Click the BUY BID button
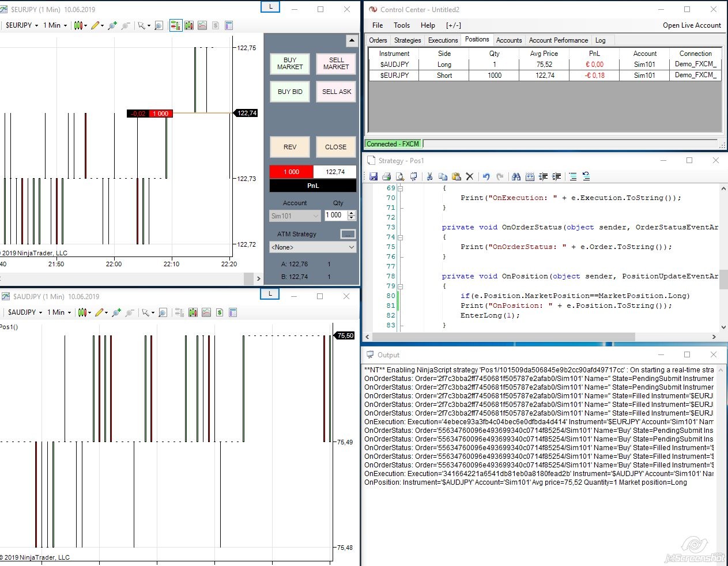728x566 pixels. 290,92
